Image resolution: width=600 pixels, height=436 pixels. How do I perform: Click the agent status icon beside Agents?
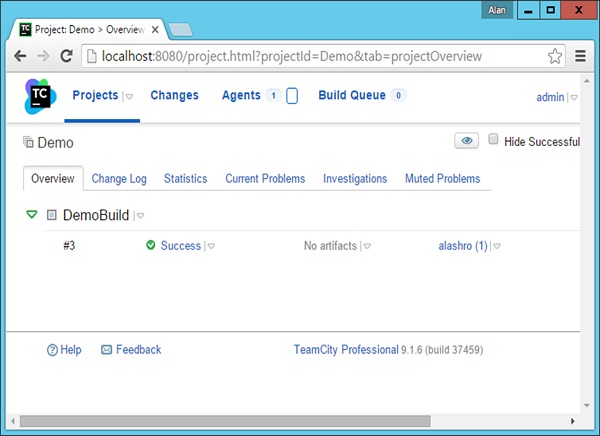click(292, 96)
